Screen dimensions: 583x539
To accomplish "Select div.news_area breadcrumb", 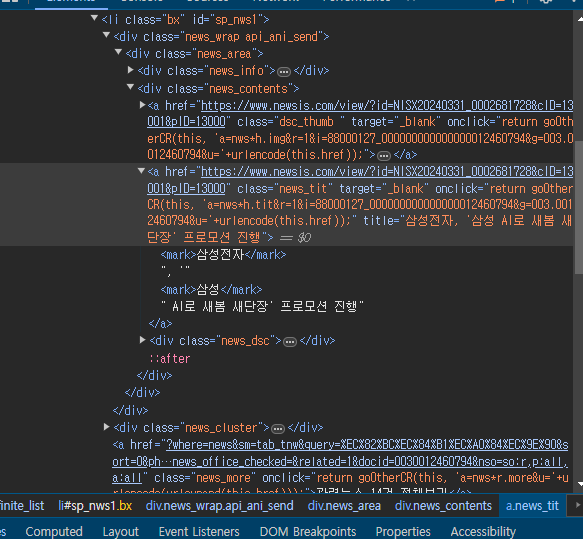I will point(344,506).
